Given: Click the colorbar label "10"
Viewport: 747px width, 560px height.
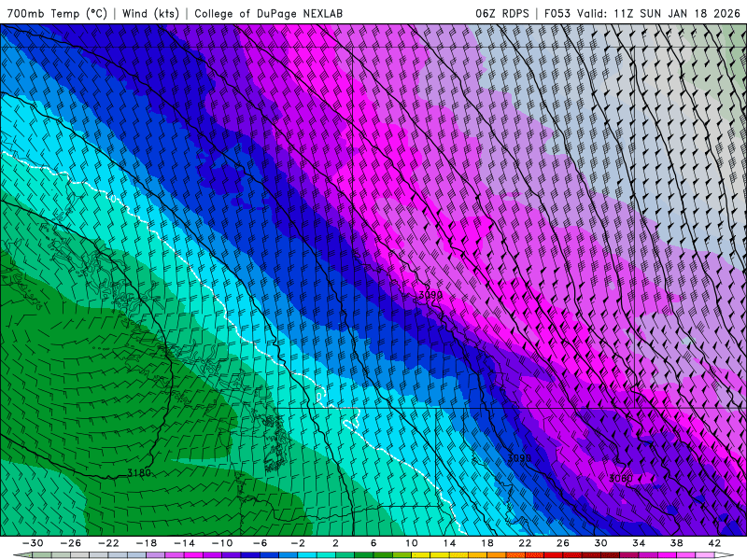Looking at the screenshot, I should pyautogui.click(x=411, y=543).
